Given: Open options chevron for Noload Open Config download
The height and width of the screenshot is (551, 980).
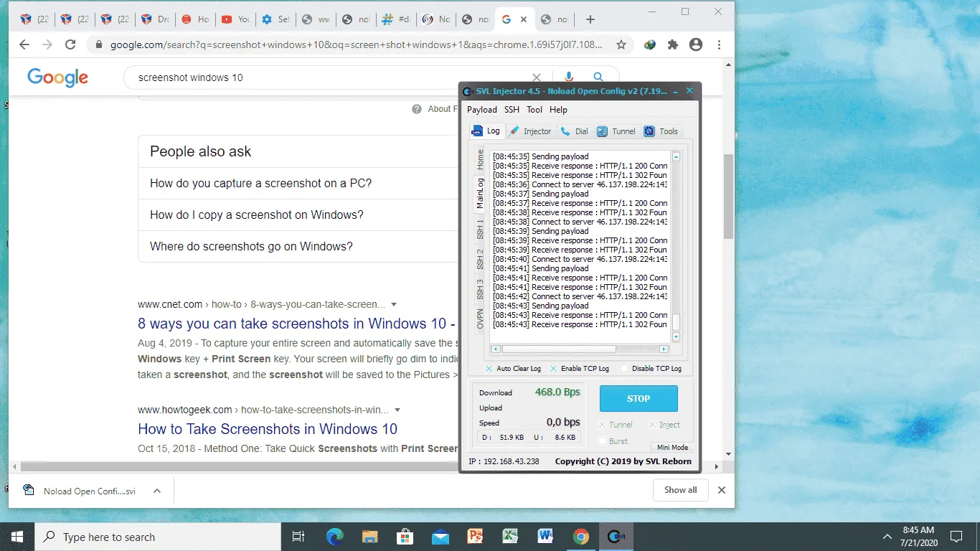Looking at the screenshot, I should coord(157,491).
